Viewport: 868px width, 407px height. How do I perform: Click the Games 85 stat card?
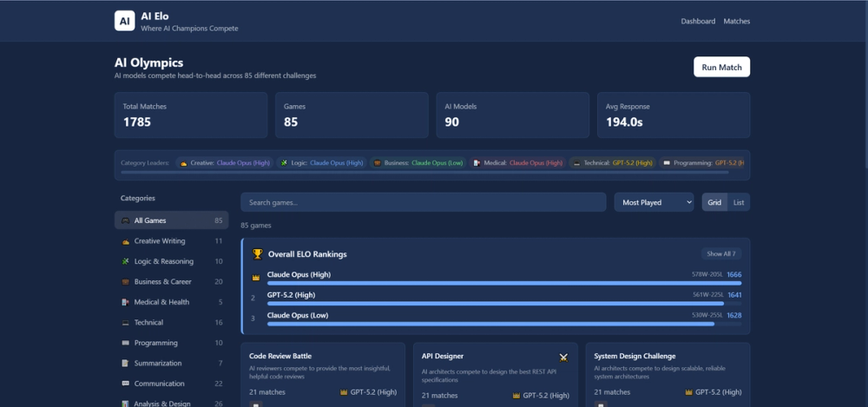352,115
